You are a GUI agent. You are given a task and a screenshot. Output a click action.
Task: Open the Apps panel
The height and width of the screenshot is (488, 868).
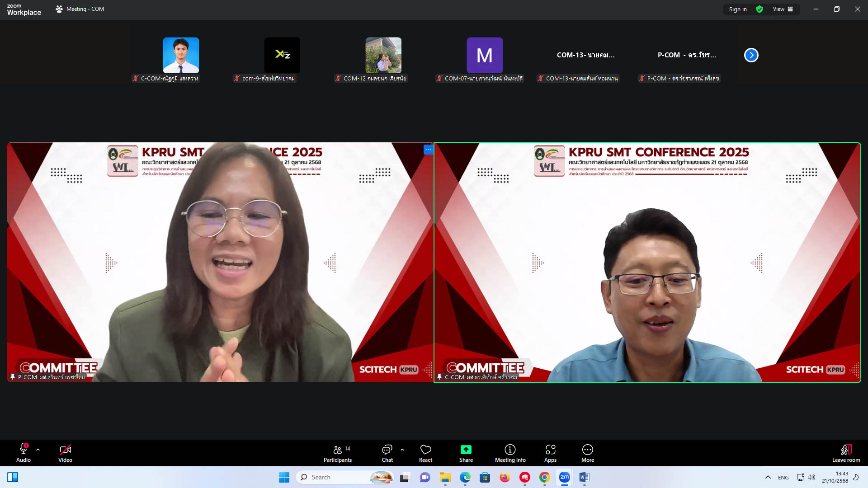[x=550, y=453]
